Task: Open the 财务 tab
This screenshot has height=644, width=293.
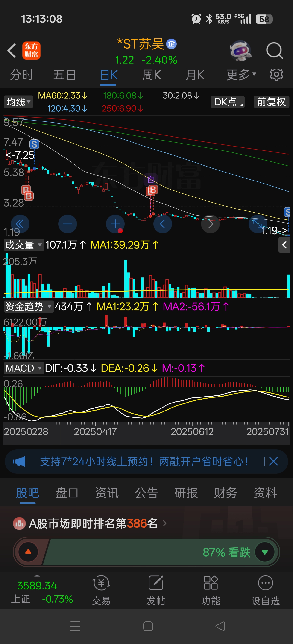Action: coord(226,493)
